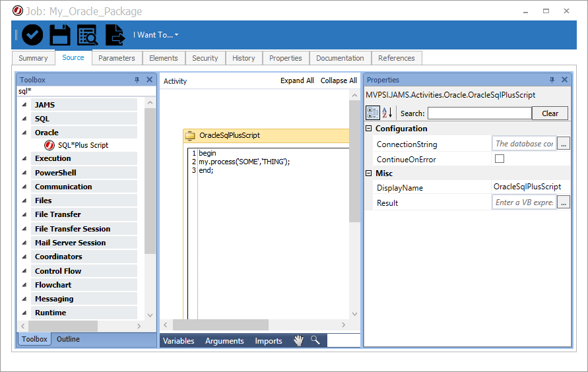This screenshot has height=372, width=588.
Task: Open the Arguments designer panel
Action: [224, 341]
